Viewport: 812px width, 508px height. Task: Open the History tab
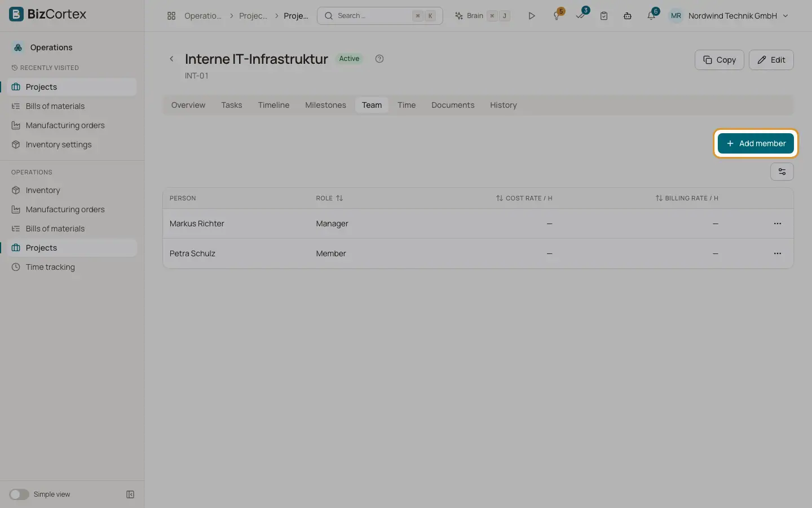tap(504, 105)
